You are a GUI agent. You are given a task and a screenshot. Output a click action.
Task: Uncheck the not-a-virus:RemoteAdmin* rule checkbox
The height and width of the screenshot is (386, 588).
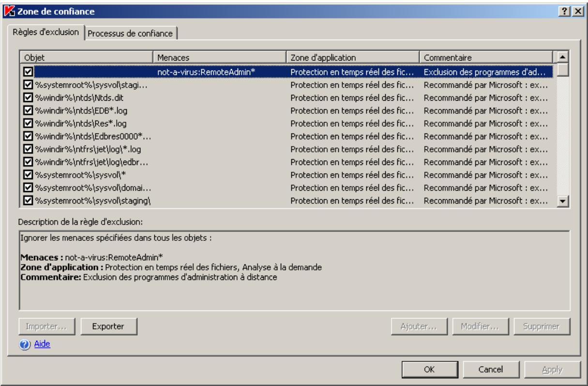click(x=28, y=72)
